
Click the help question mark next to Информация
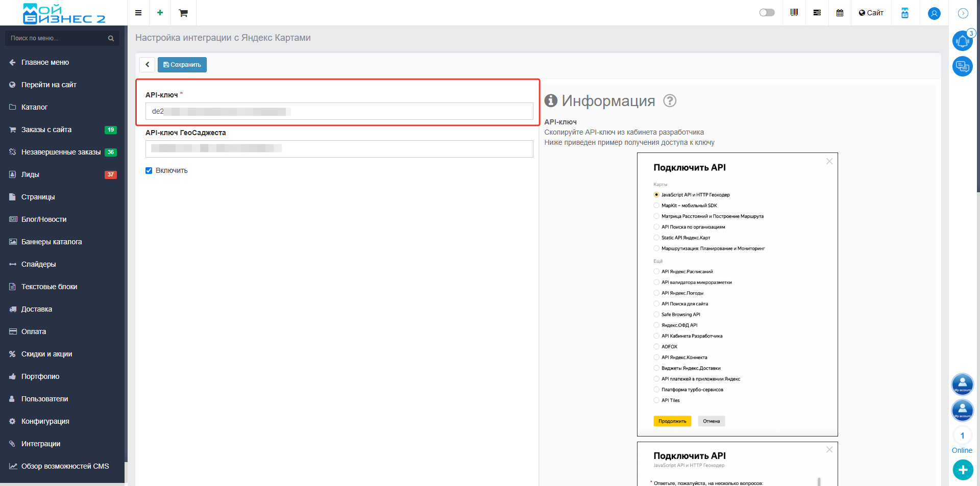(670, 101)
